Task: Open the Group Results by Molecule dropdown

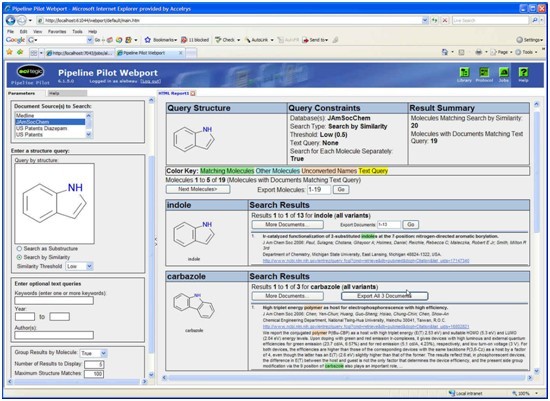Action: tap(103, 353)
